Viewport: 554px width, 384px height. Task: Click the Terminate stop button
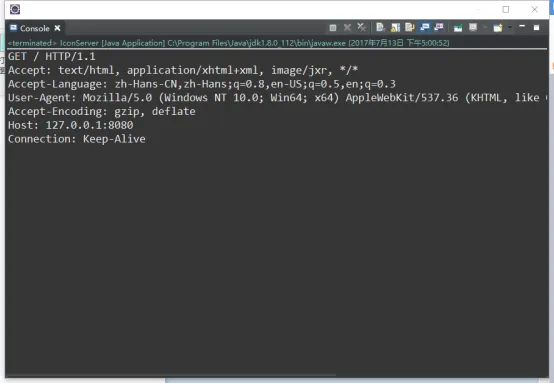click(x=332, y=28)
